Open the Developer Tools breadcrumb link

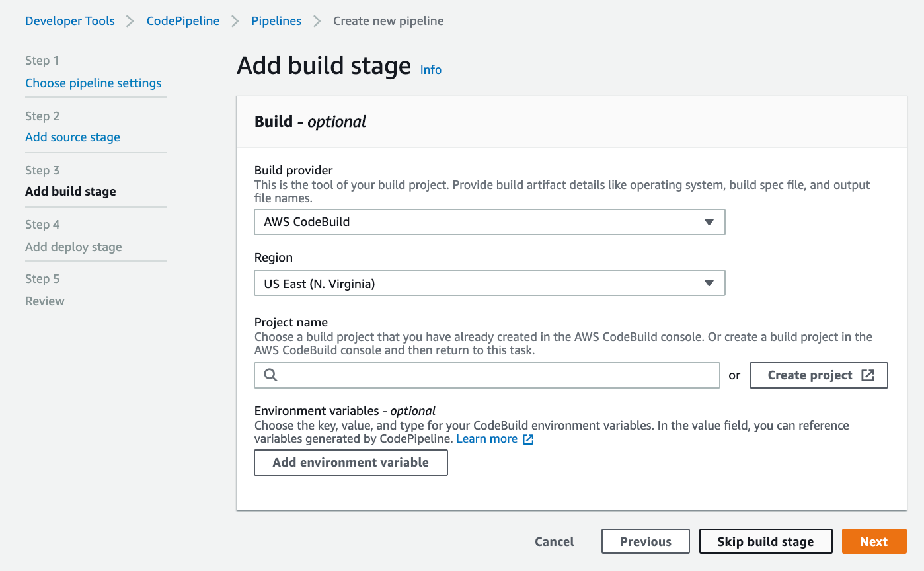pos(70,21)
